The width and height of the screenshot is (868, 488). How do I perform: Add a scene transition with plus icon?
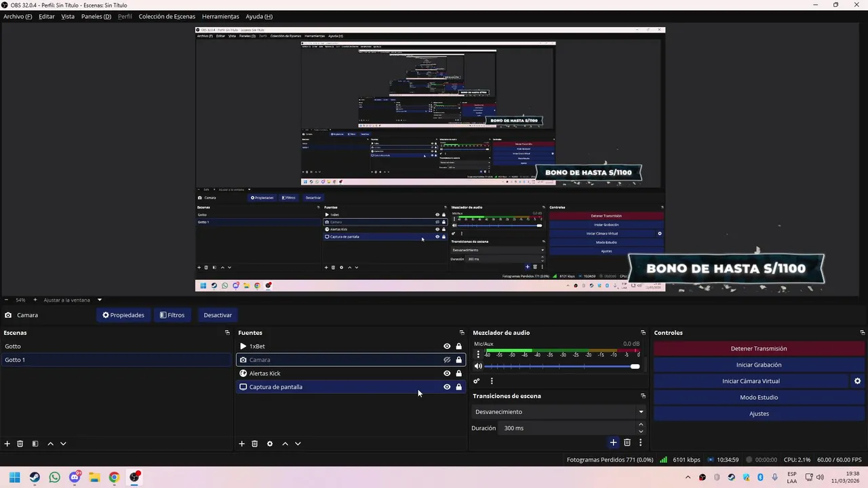[613, 443]
